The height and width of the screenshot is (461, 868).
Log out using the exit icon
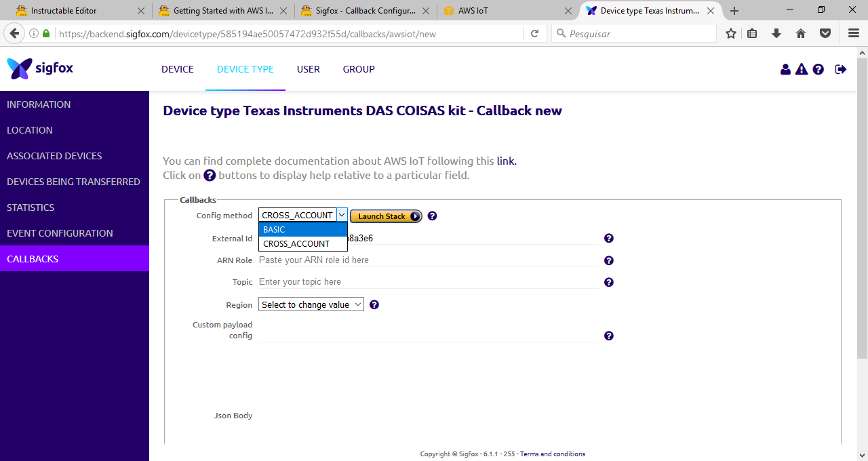(x=840, y=68)
